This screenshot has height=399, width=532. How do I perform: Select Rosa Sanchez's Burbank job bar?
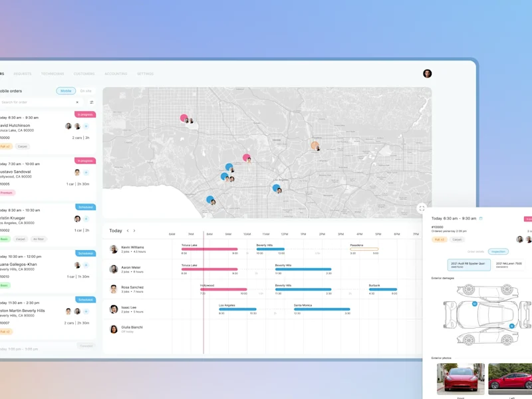coord(383,289)
